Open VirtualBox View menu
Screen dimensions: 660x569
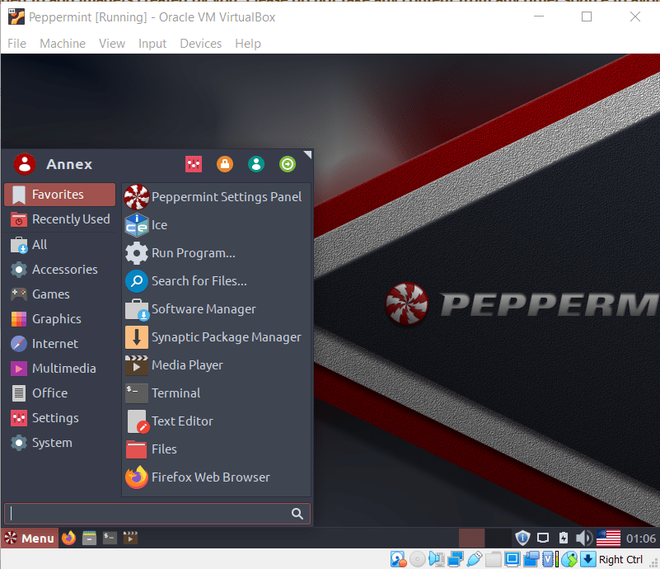coord(112,43)
